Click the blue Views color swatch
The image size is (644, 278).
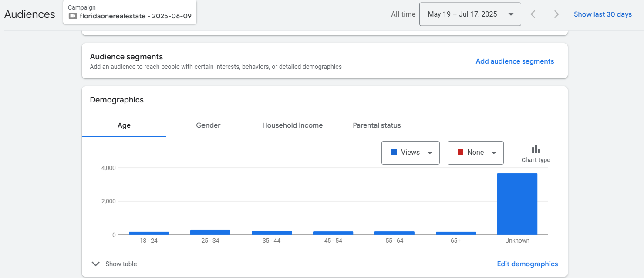pyautogui.click(x=394, y=152)
